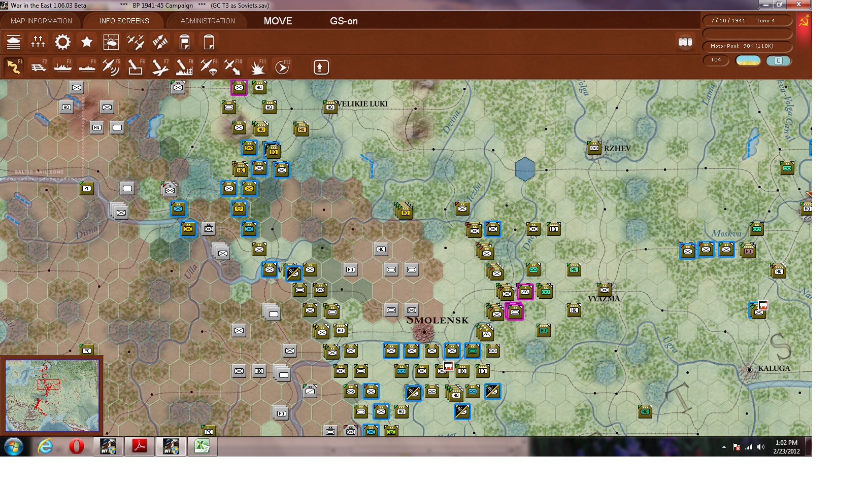868x489 pixels.
Task: Click the MOVE mode label
Action: 278,21
